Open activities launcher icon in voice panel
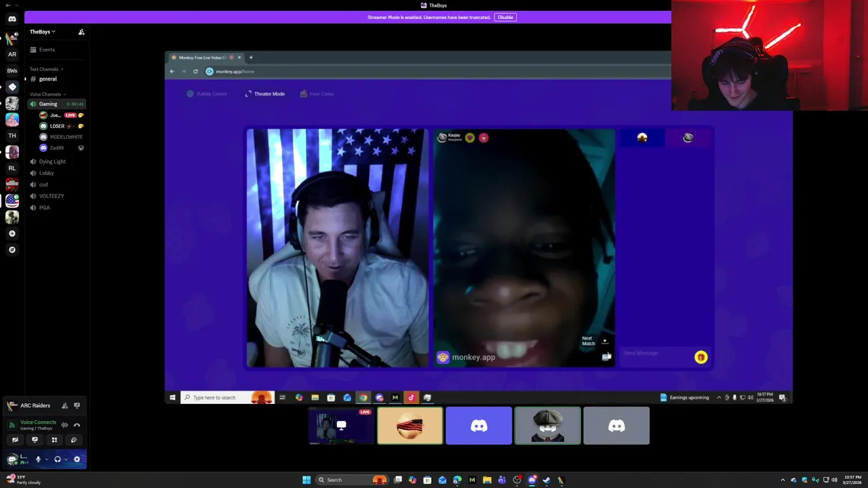This screenshot has height=488, width=868. (x=54, y=440)
